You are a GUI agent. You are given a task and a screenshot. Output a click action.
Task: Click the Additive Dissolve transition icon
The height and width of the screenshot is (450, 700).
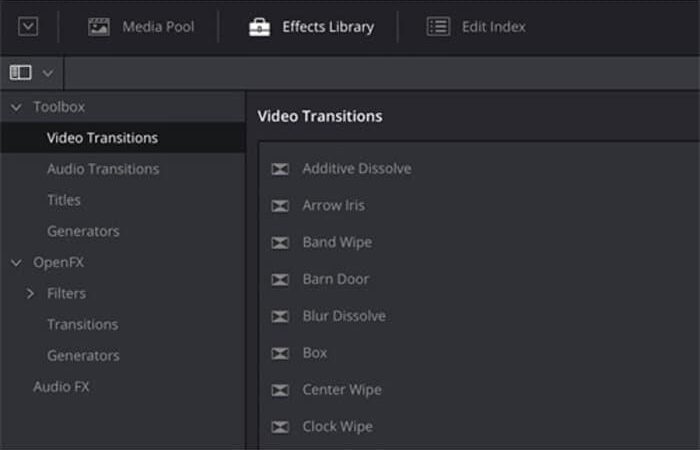[281, 169]
